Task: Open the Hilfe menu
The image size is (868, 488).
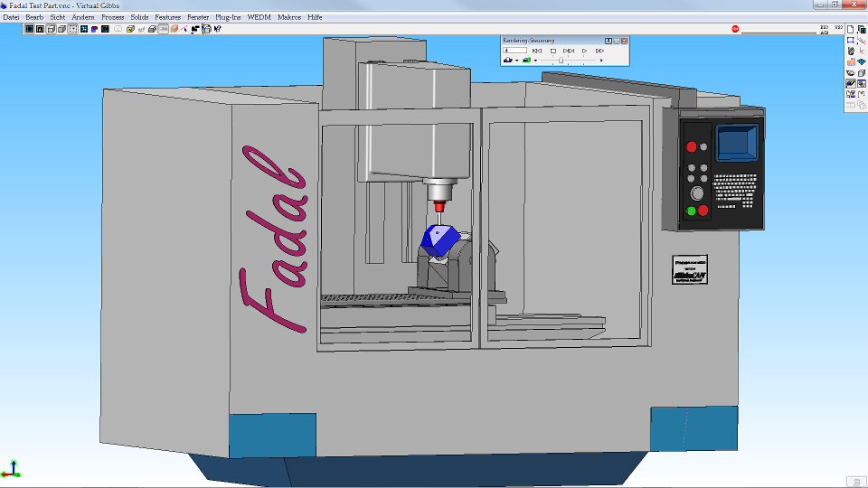Action: [x=315, y=17]
